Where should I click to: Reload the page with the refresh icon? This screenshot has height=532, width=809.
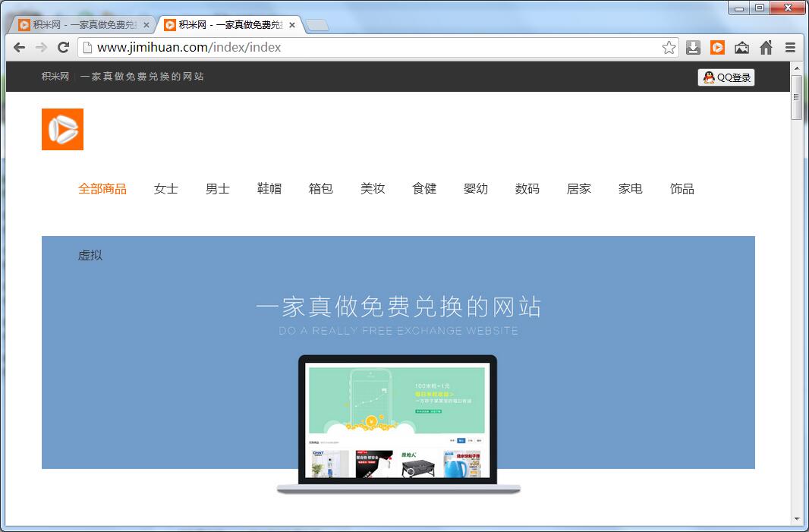[64, 47]
